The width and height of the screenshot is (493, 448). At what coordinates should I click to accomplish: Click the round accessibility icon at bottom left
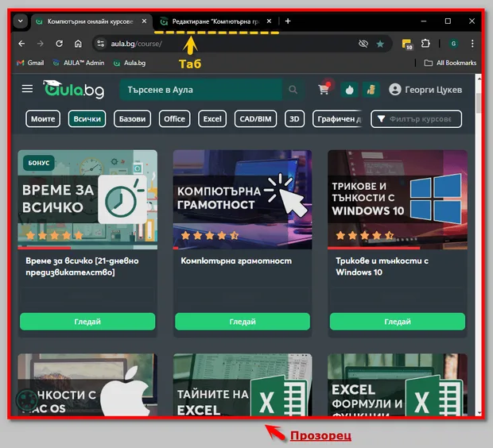click(x=27, y=400)
